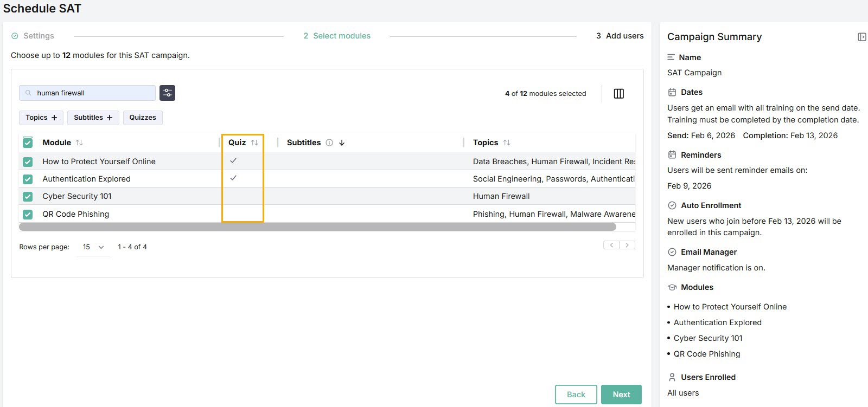Expand the Topics filter
Screen dimensions: 868x407
(x=41, y=118)
